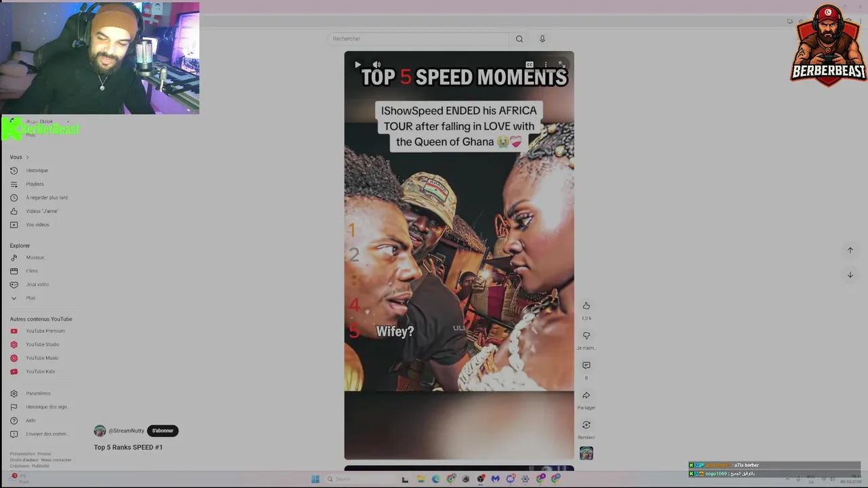Click the Rechercher search field
The image size is (868, 488).
(x=418, y=39)
